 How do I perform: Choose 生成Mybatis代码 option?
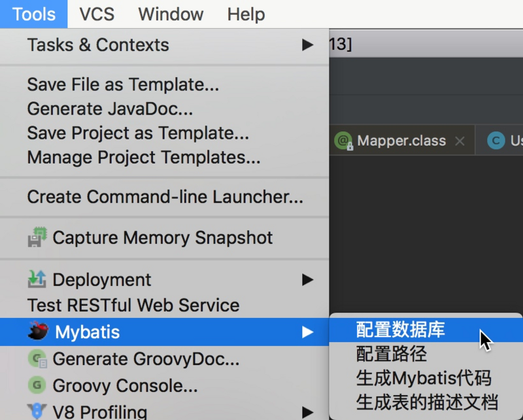(426, 378)
